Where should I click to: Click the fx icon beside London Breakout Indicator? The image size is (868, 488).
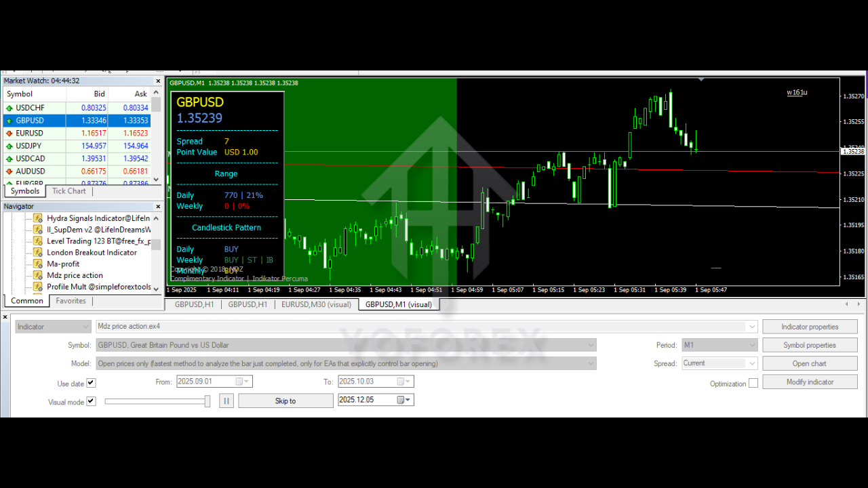coord(37,252)
